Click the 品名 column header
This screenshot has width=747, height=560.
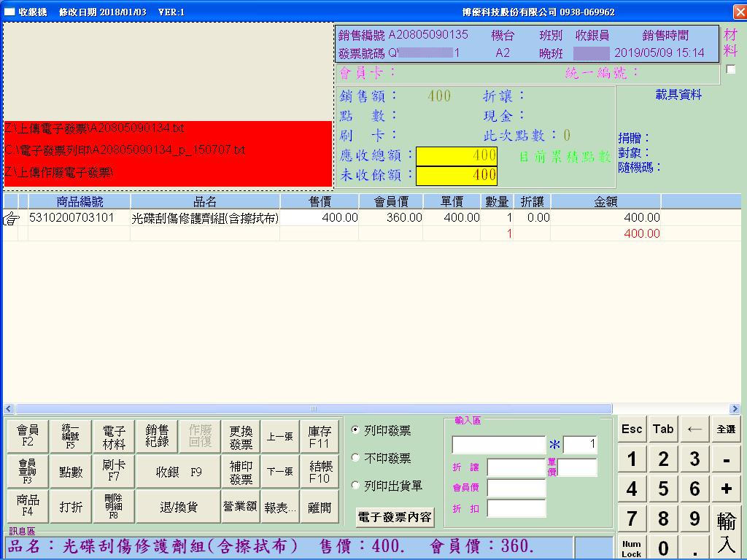[205, 202]
